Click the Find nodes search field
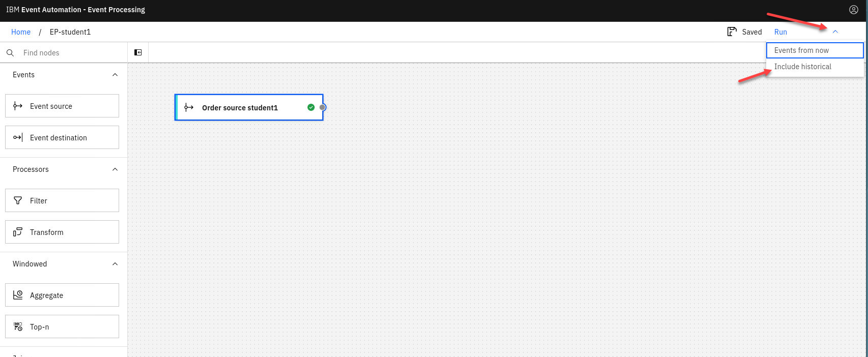868x357 pixels. pos(71,53)
